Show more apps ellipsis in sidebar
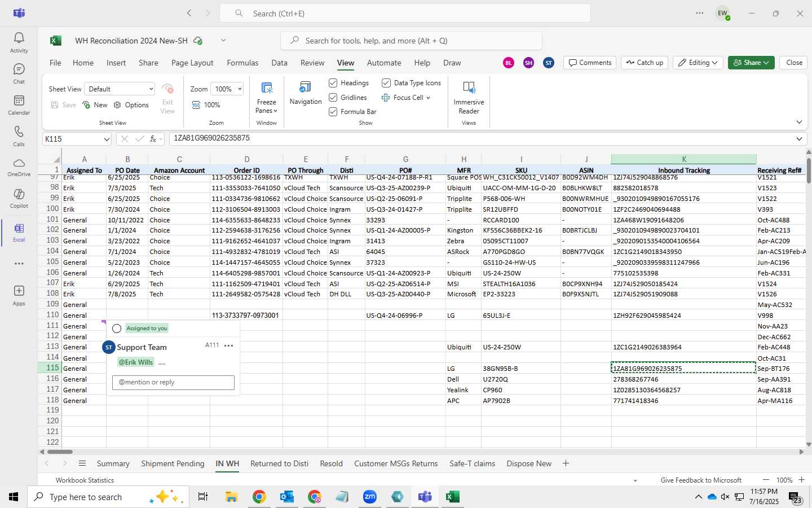812x508 pixels. pos(19,264)
